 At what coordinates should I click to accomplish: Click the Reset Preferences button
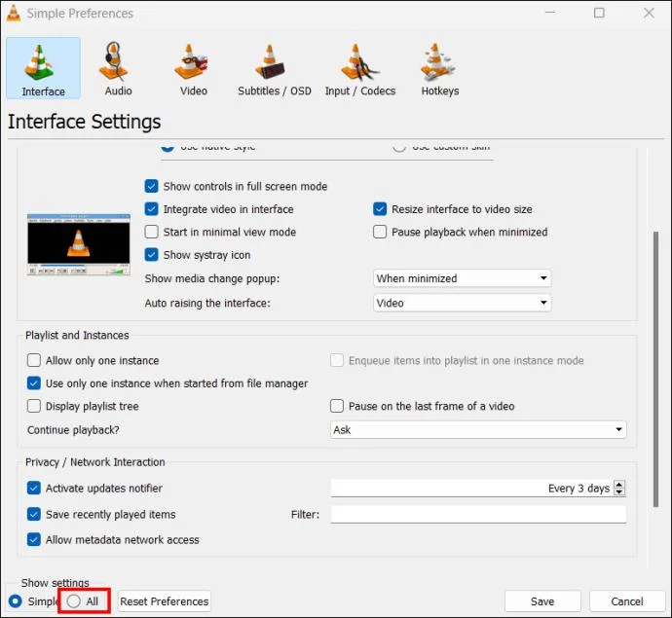coord(165,601)
